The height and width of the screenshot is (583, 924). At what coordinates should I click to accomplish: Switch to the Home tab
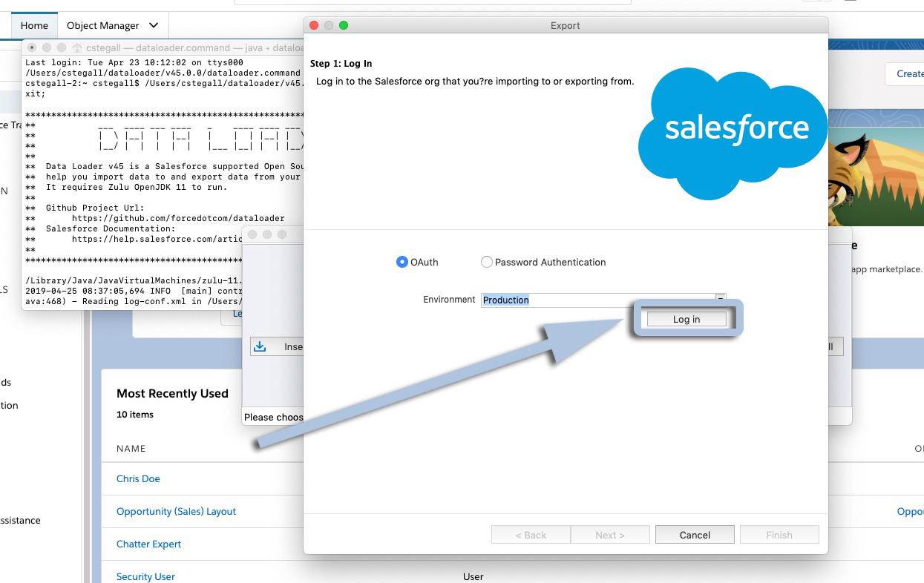(34, 24)
